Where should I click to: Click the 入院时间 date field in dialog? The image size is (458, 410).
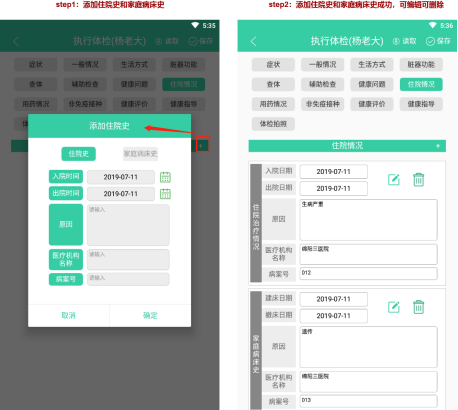[x=121, y=177]
